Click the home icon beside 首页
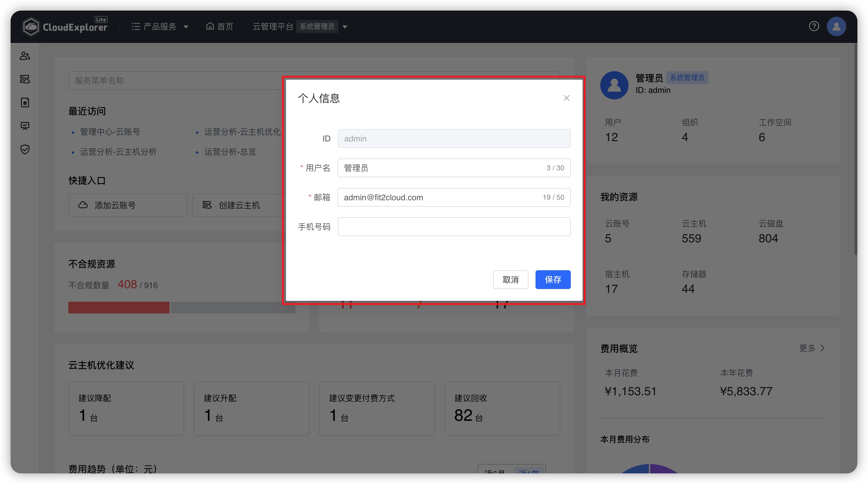The width and height of the screenshot is (868, 484). pyautogui.click(x=210, y=26)
